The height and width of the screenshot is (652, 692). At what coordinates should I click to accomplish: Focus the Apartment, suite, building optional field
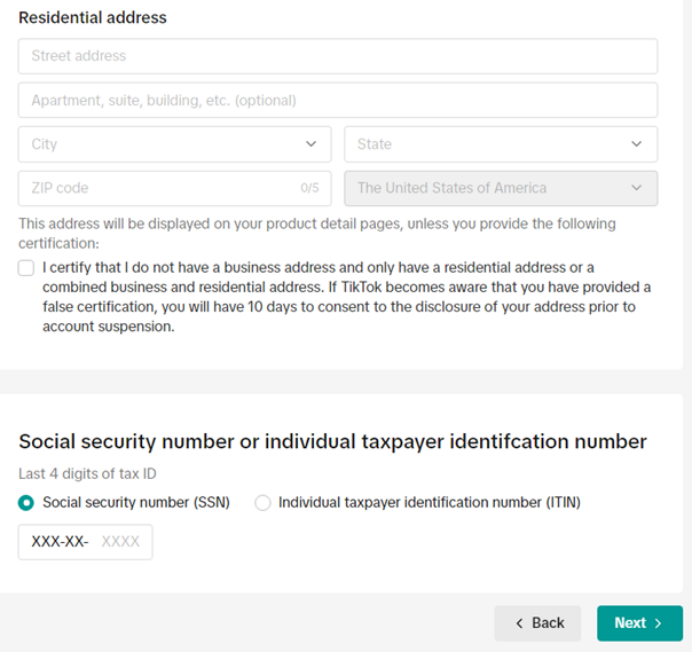click(338, 100)
